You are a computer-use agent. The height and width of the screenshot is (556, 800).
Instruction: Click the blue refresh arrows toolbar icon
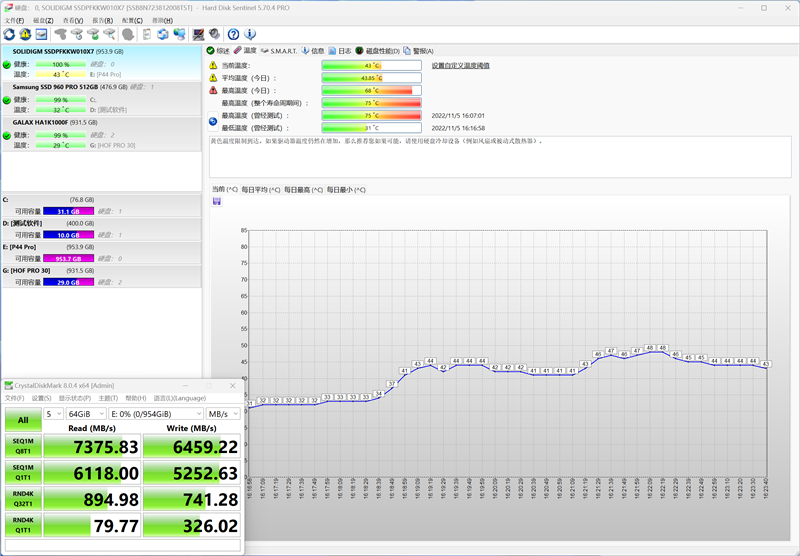pyautogui.click(x=9, y=34)
